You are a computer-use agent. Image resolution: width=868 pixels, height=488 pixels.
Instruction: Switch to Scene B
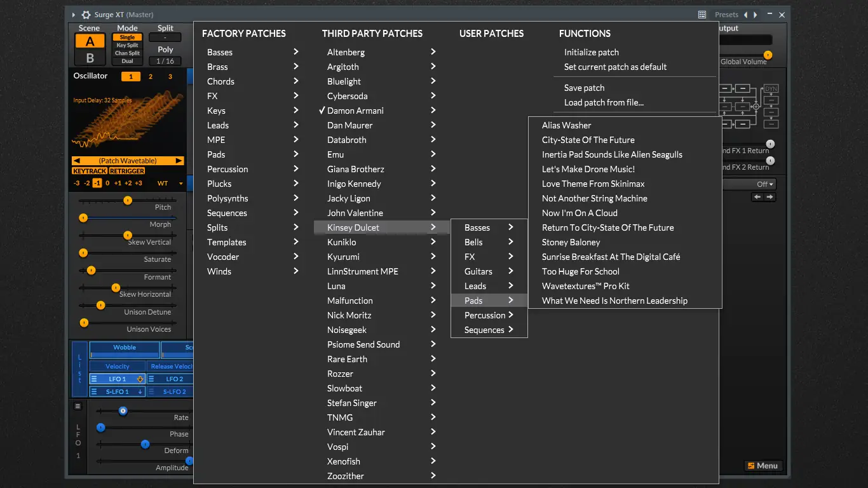(x=90, y=58)
